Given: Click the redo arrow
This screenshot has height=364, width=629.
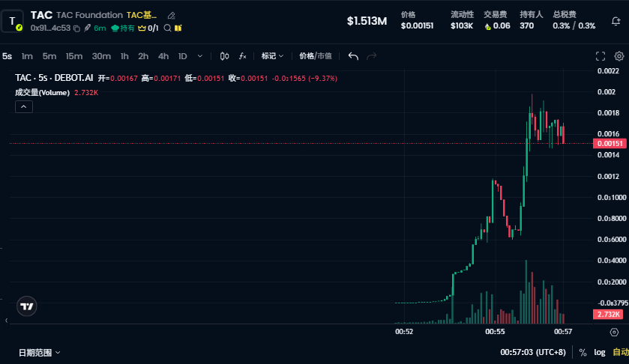Looking at the screenshot, I should coord(372,56).
